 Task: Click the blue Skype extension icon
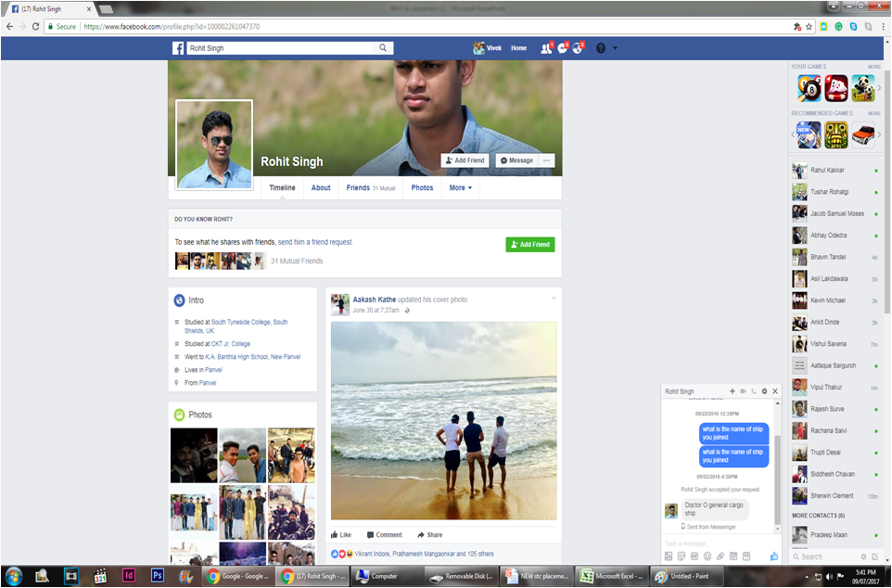853,26
